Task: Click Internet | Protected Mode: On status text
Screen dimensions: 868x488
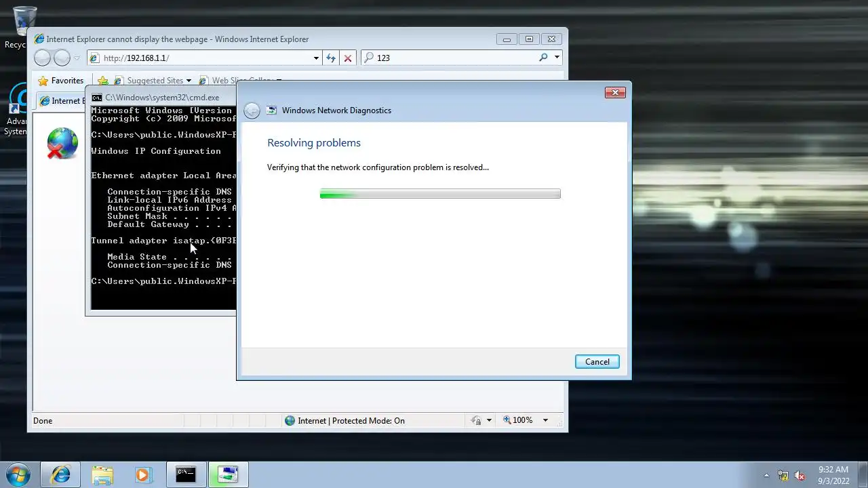Action: click(x=351, y=420)
